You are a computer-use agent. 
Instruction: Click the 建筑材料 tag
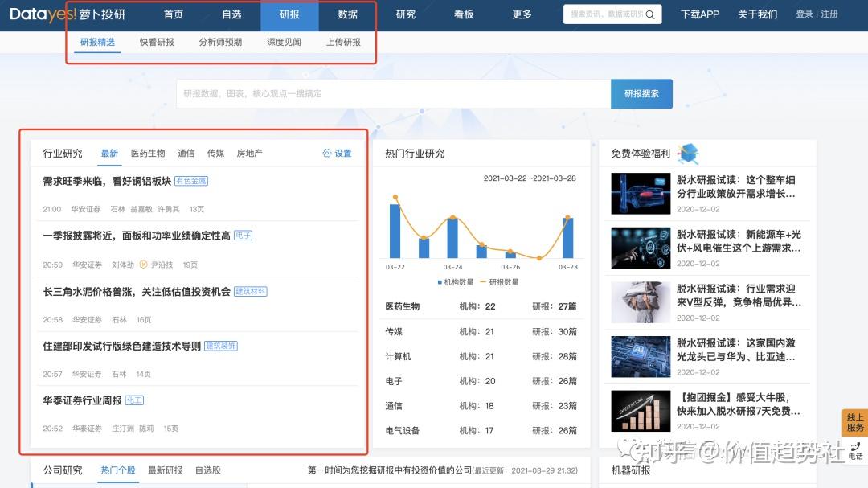click(251, 291)
